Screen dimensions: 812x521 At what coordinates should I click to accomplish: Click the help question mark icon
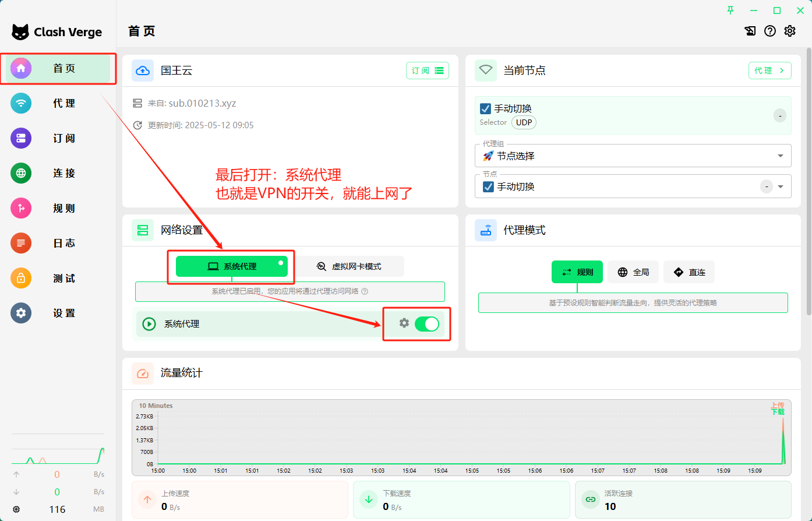coord(770,31)
